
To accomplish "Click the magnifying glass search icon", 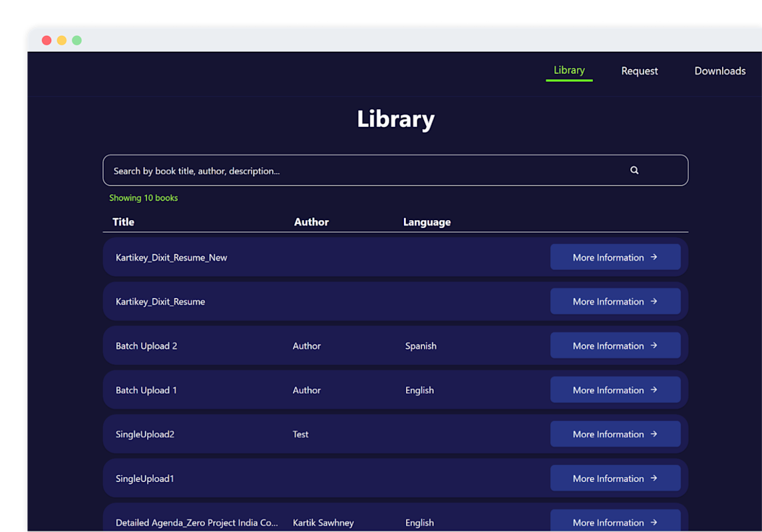I will [x=634, y=170].
